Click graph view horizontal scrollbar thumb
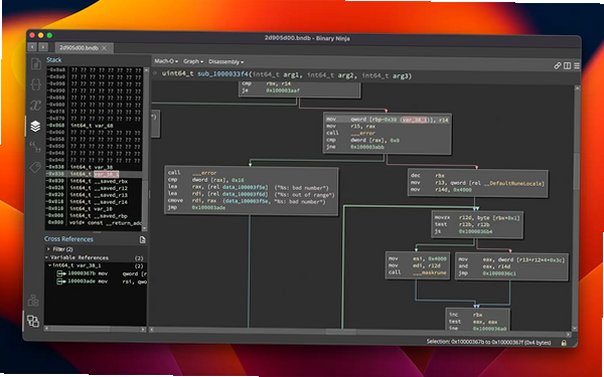Viewport: 604px width, 377px height. click(x=341, y=332)
